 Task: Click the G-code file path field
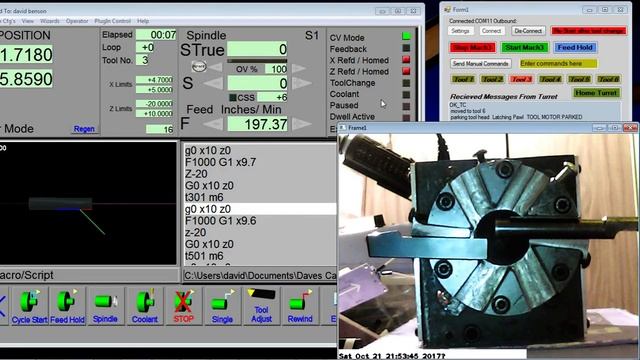point(260,276)
